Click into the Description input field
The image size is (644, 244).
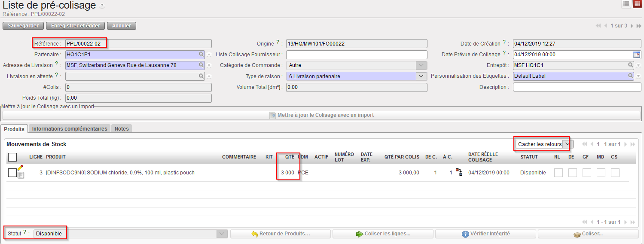coord(577,87)
